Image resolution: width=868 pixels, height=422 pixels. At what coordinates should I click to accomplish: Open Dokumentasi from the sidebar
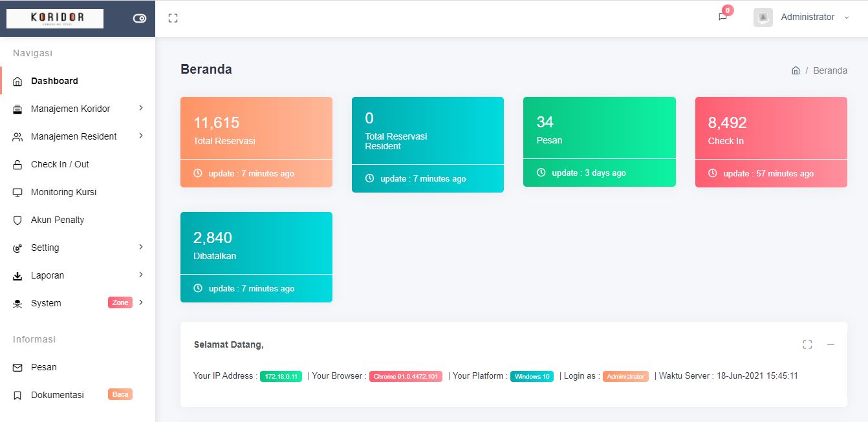(58, 395)
